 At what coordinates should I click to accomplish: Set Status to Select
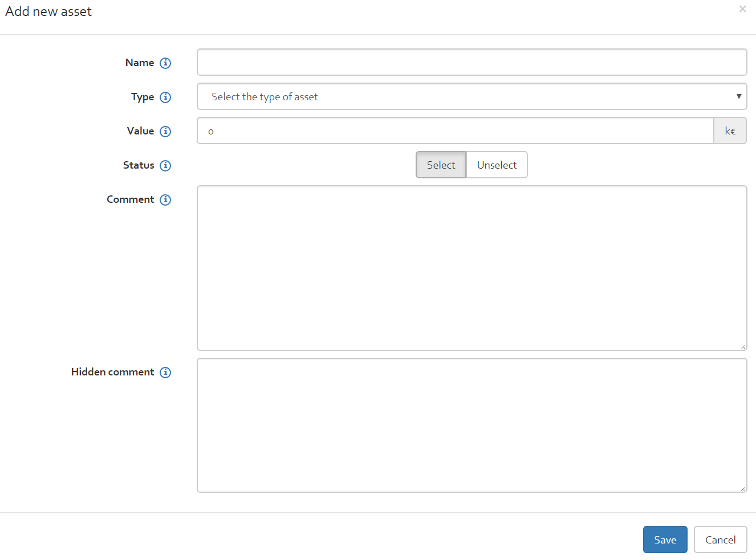pos(441,165)
